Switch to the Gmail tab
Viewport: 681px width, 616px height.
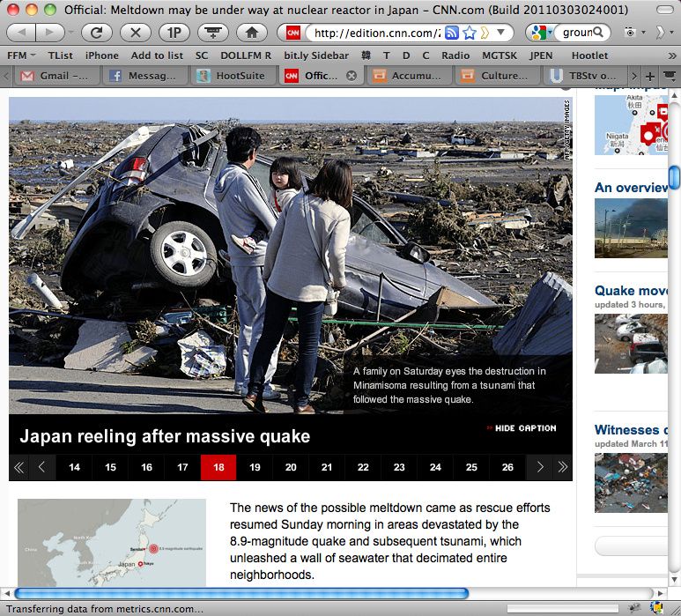coord(57,76)
